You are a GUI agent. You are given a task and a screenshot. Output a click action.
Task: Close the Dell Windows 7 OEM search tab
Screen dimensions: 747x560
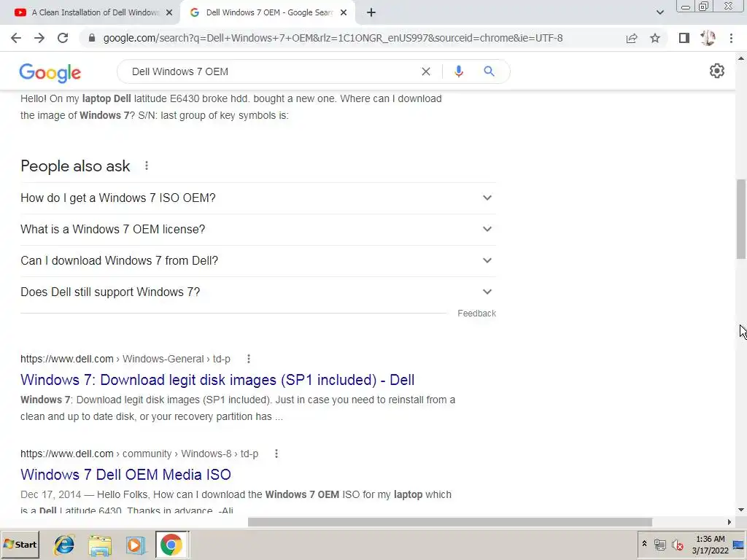click(344, 12)
